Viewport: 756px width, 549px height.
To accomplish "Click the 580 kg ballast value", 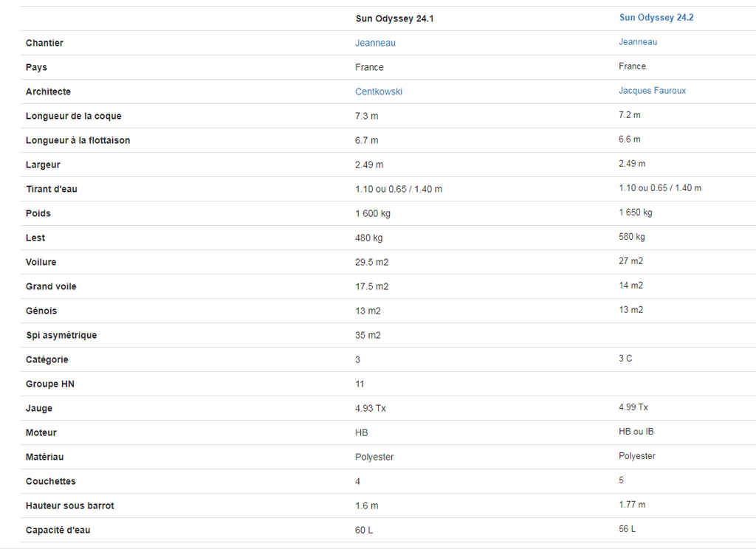I will (x=632, y=237).
